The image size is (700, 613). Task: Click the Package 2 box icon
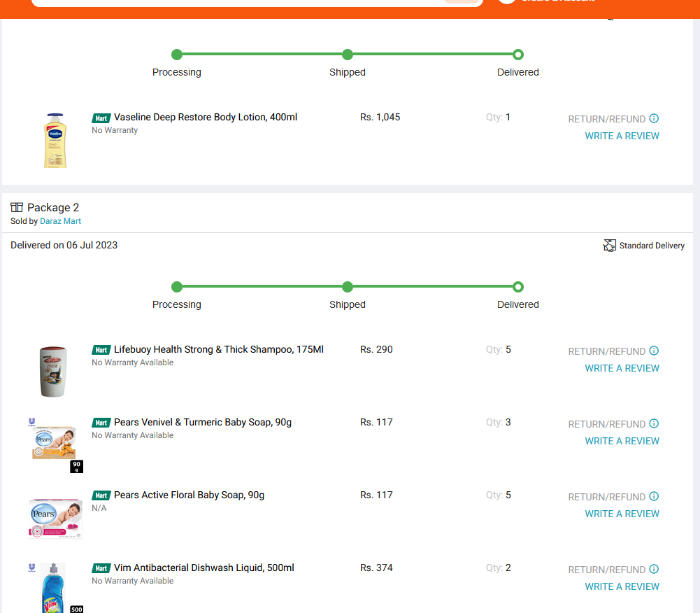17,207
